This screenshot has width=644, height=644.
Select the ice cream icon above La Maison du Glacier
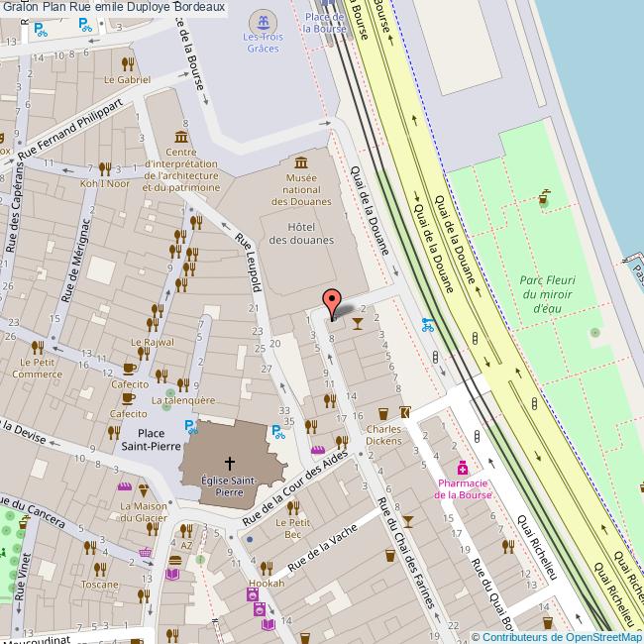[143, 489]
